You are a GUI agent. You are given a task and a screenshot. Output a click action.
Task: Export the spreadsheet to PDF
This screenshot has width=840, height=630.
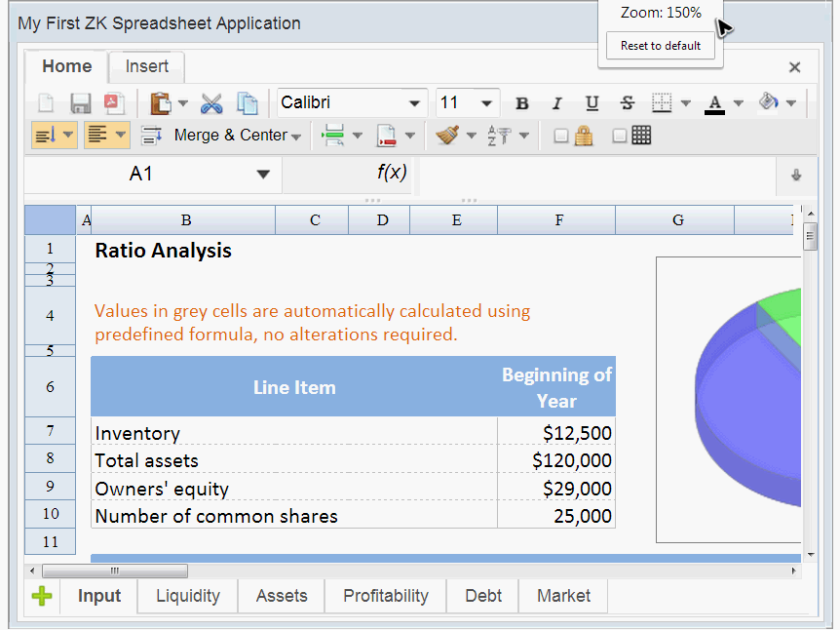point(114,103)
